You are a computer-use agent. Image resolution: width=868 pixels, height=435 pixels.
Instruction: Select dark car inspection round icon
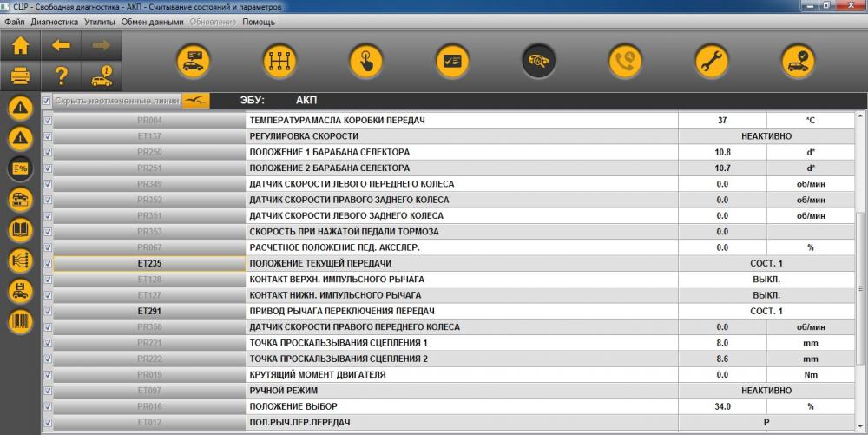(539, 61)
